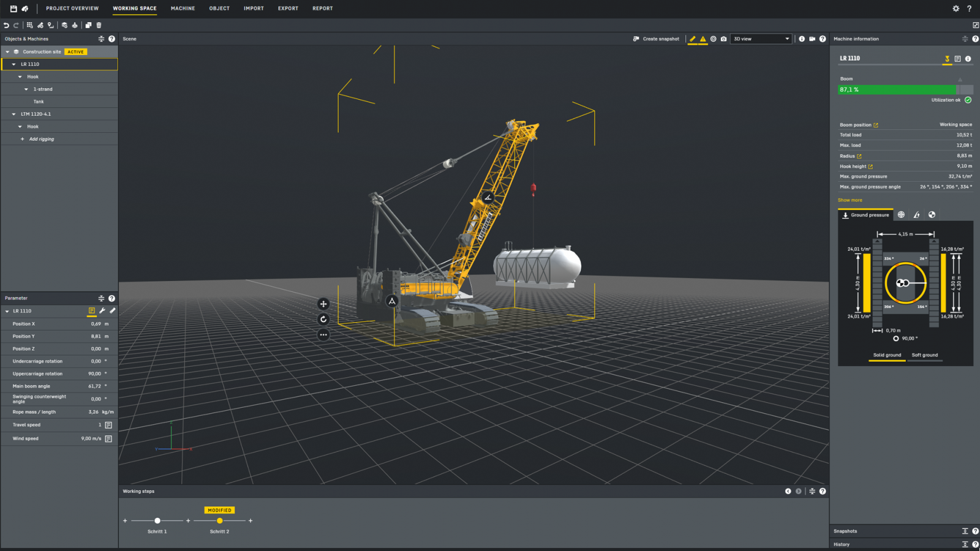This screenshot has height=551, width=980.
Task: Click the move gizmo icon below the crane
Action: pyautogui.click(x=323, y=304)
